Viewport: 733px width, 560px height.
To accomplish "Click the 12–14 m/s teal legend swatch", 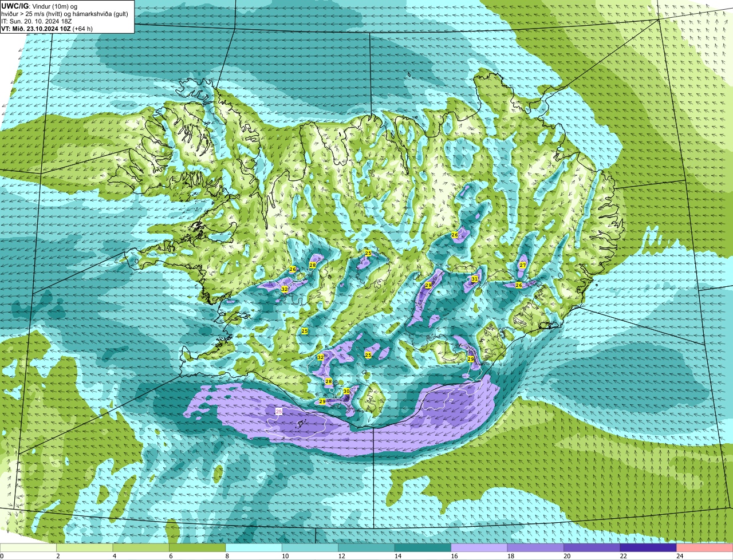I will click(367, 547).
